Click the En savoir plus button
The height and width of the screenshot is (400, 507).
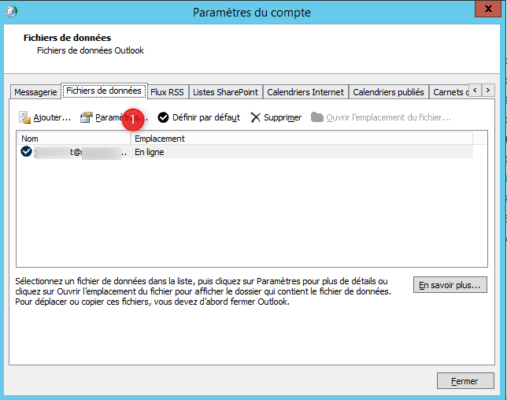click(x=450, y=285)
